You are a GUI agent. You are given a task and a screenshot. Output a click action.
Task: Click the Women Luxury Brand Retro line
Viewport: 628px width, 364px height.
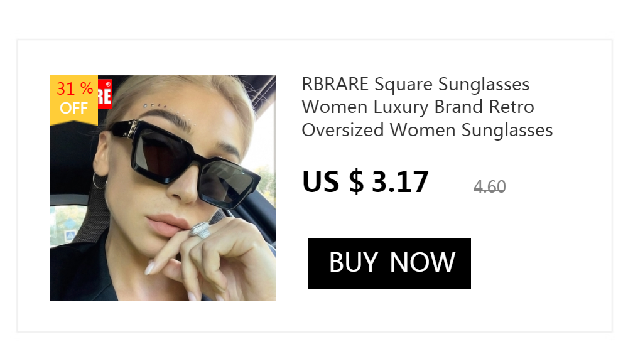[x=418, y=107]
